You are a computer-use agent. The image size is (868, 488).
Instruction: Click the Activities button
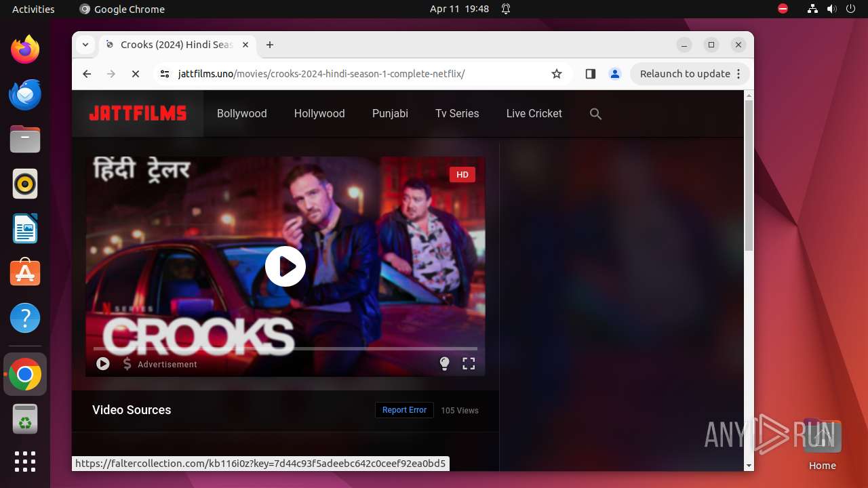(33, 9)
